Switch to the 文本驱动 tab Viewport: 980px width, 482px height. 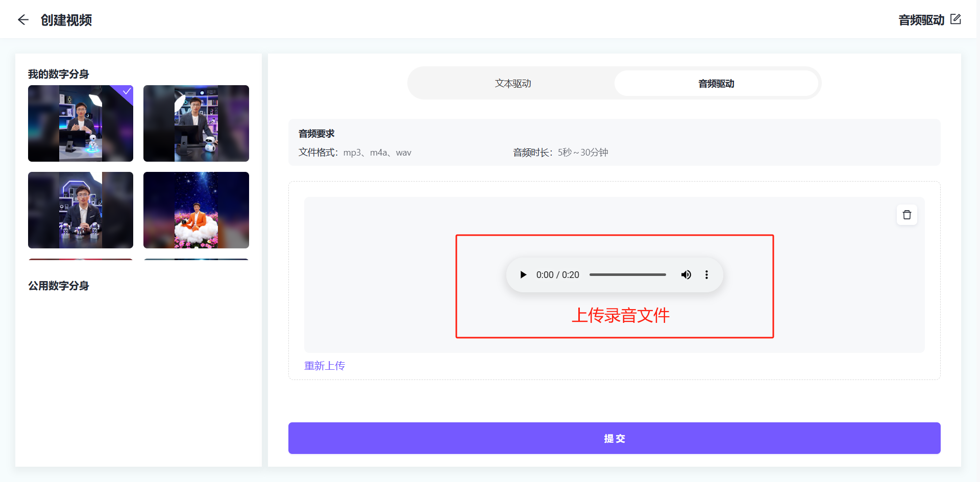pyautogui.click(x=512, y=83)
